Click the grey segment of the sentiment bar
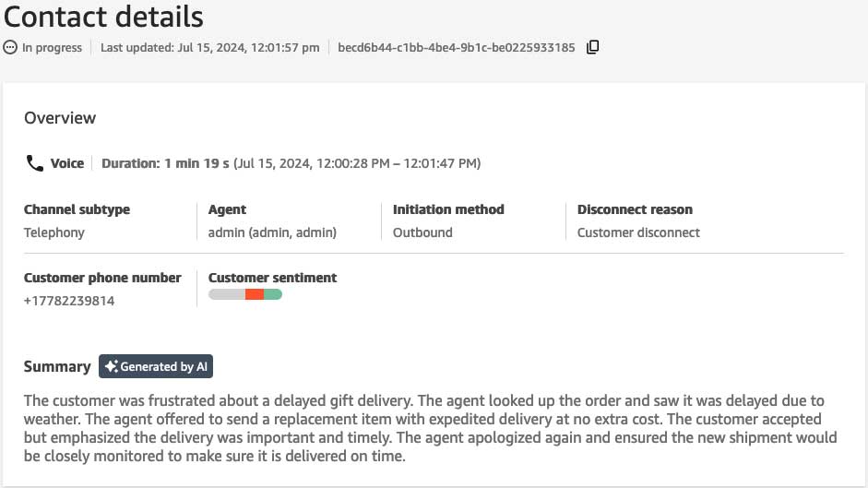868x488 pixels. pyautogui.click(x=226, y=294)
